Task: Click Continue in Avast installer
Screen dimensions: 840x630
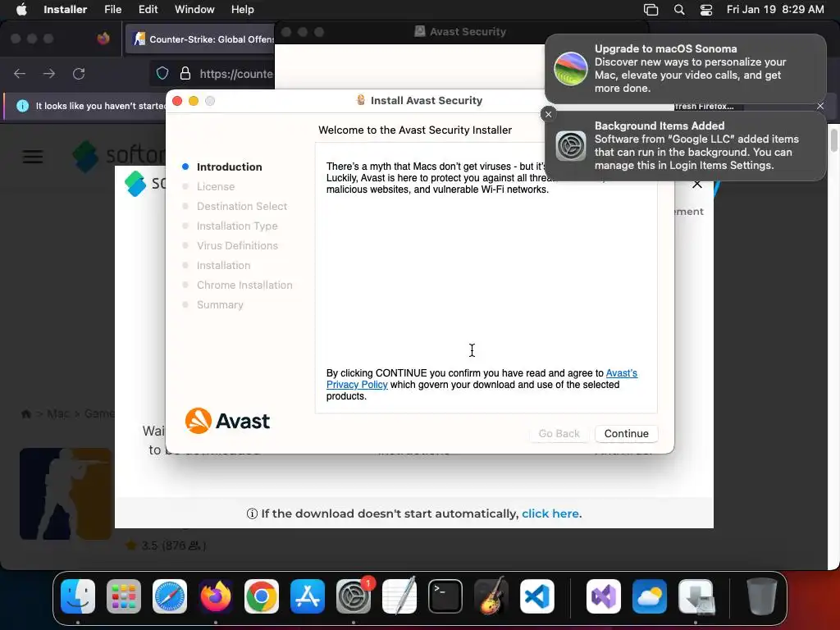Action: (626, 433)
